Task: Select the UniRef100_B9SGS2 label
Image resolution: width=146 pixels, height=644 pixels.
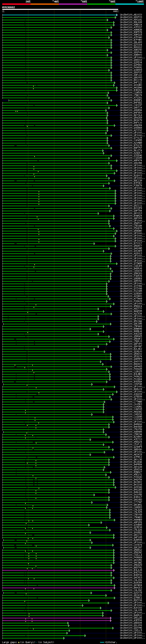Action: click(131, 47)
